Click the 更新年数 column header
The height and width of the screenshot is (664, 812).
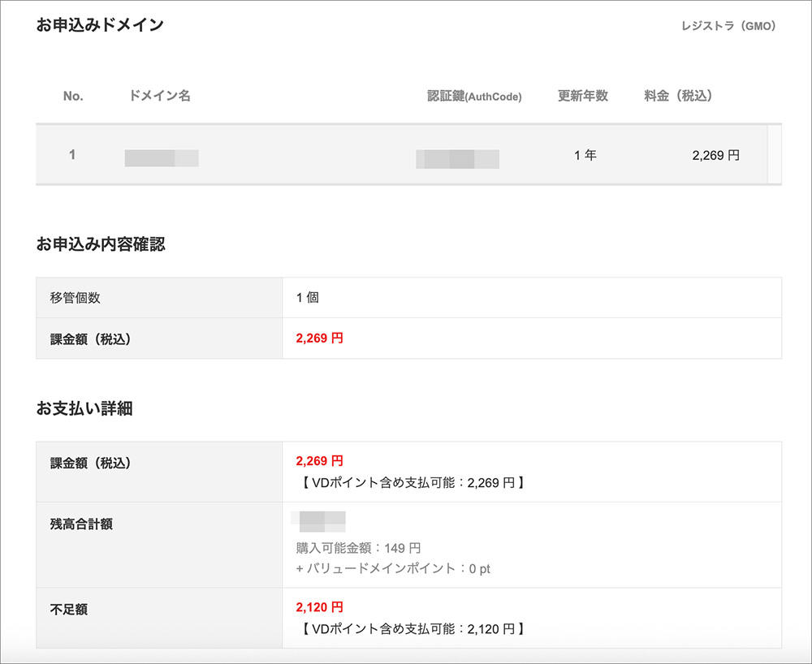tap(582, 96)
